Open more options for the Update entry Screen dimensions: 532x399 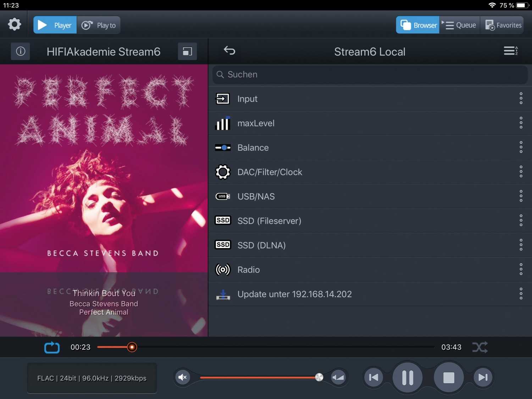(x=521, y=294)
